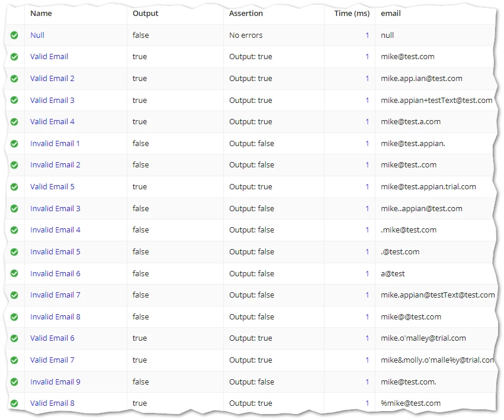The image size is (504, 420).
Task: Click the pass icon for Invalid Email 3
Action: pyautogui.click(x=14, y=208)
